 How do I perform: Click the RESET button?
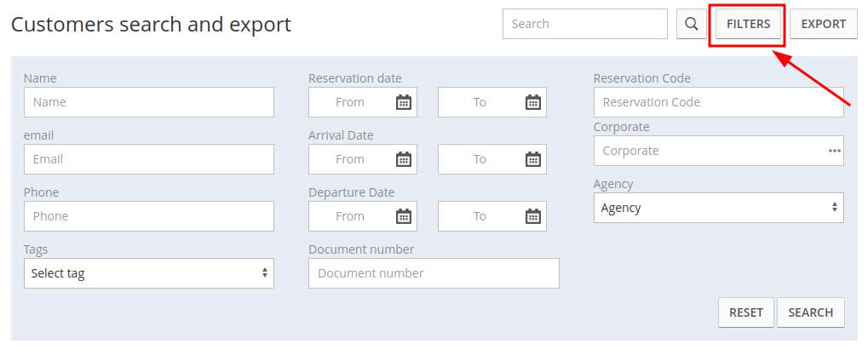[745, 312]
